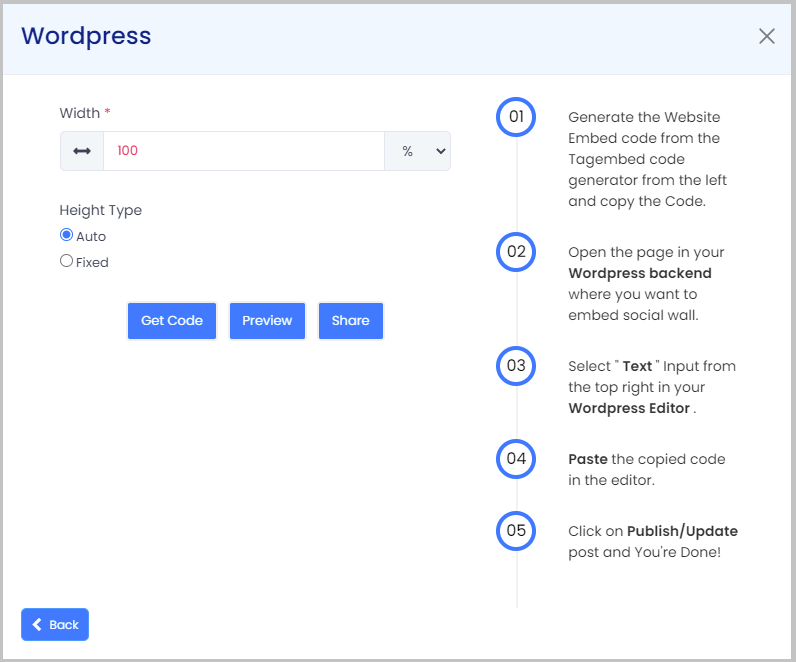Close the Wordpress dialog with X icon

tap(767, 36)
